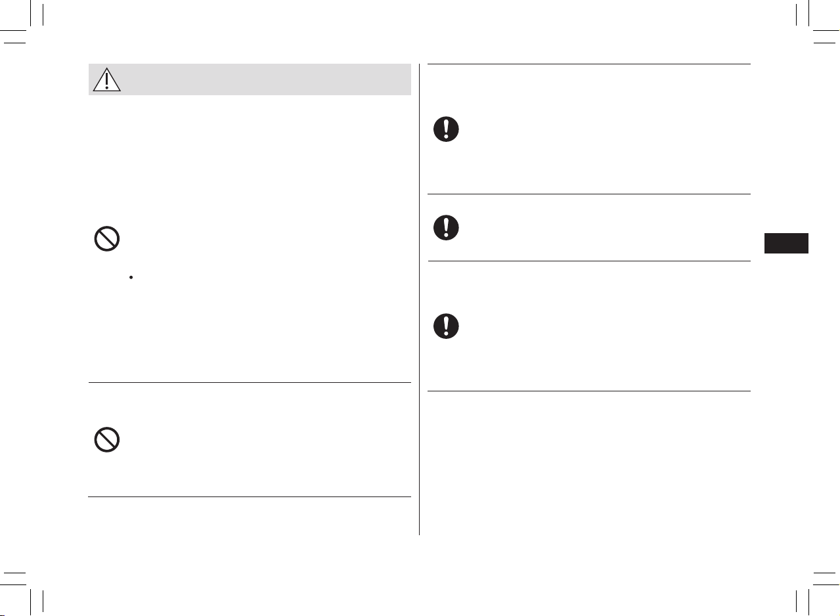Select the upper prohibition circle icon in the left column
Screen dimensions: 840x616
click(x=106, y=239)
